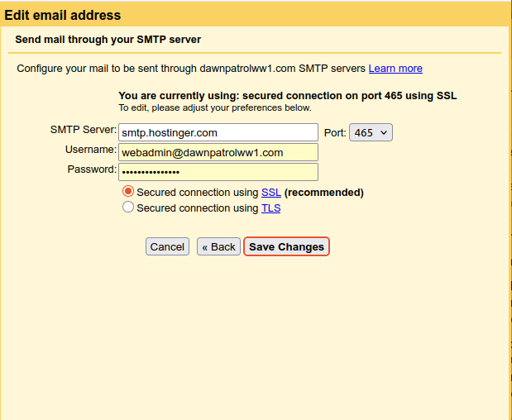Go to previous step with « Back

click(x=218, y=246)
